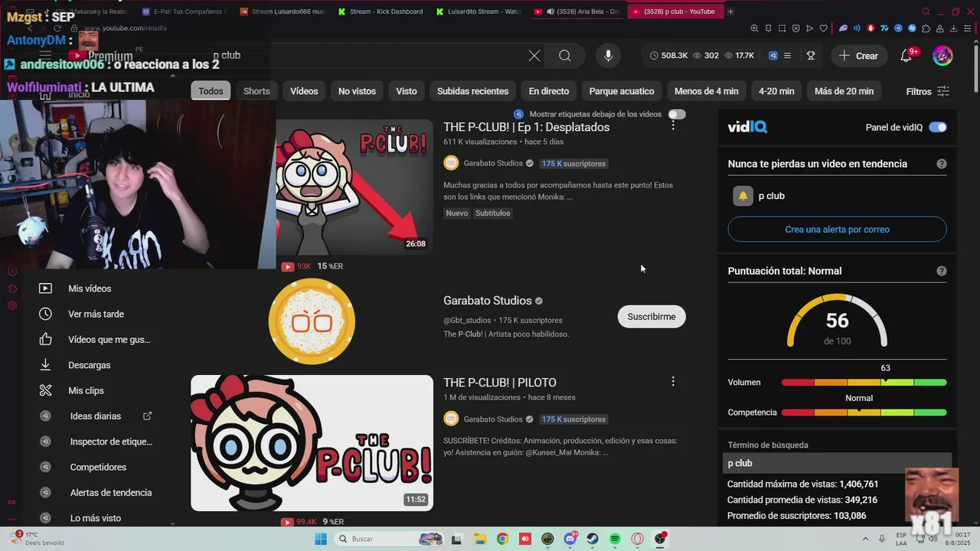Click Crear button in header
This screenshot has height=551, width=980.
click(x=858, y=55)
